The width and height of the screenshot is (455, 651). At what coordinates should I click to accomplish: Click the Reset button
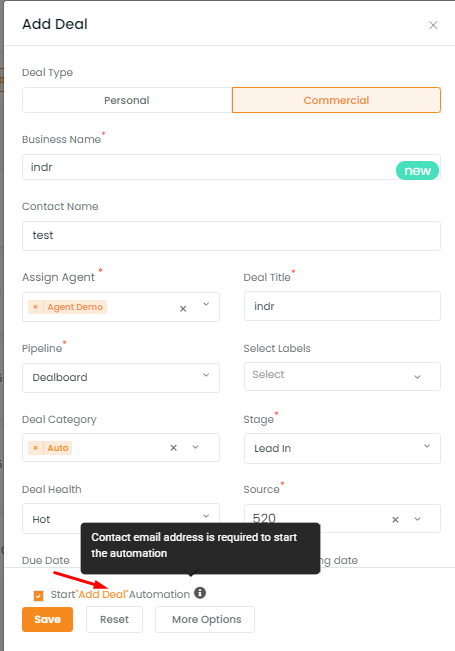point(114,619)
